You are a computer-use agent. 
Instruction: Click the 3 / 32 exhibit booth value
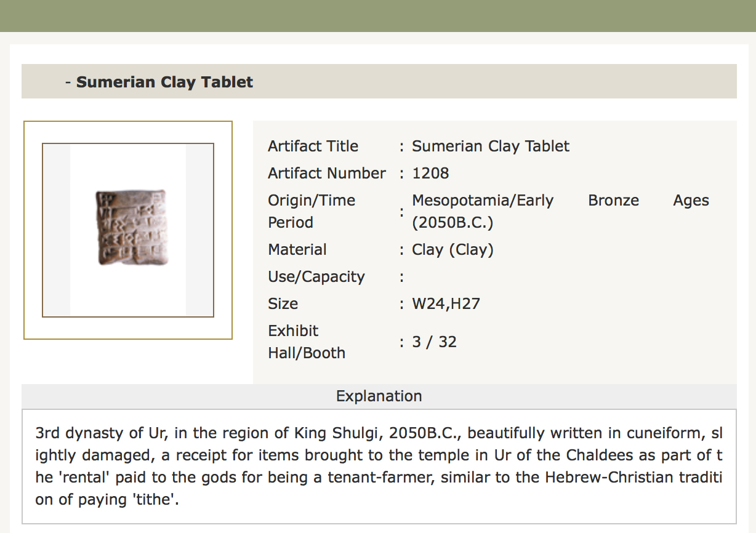click(x=434, y=342)
